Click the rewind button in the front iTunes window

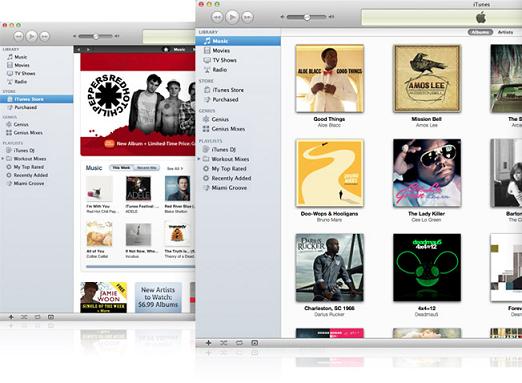[x=217, y=17]
